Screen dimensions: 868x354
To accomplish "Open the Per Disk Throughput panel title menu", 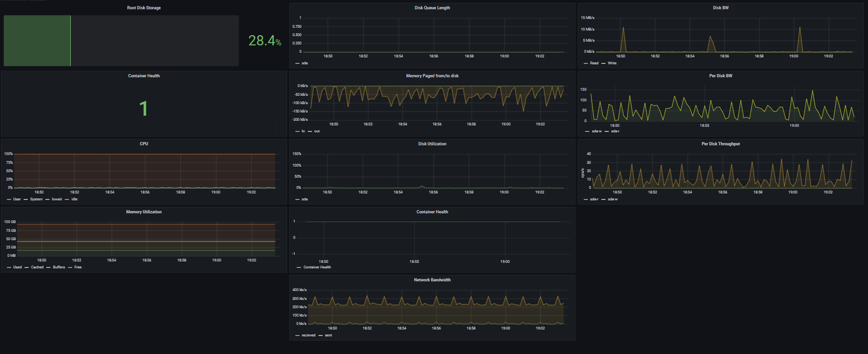I will click(x=720, y=144).
